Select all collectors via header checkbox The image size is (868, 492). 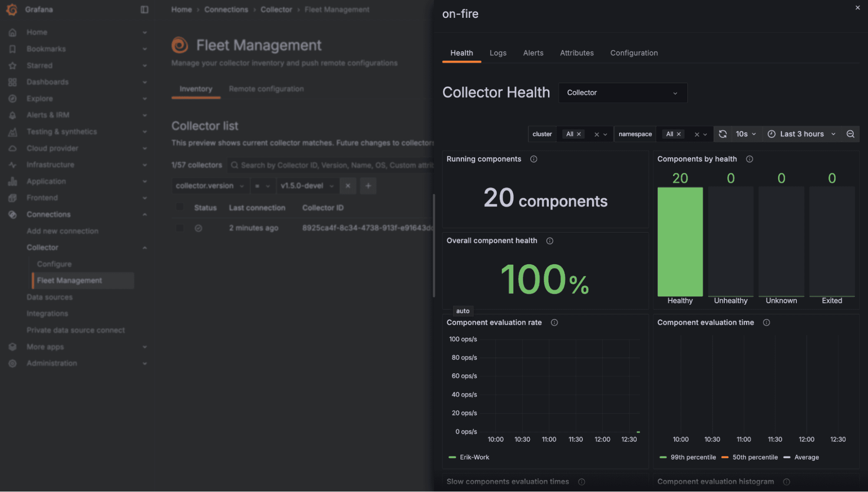pos(180,207)
